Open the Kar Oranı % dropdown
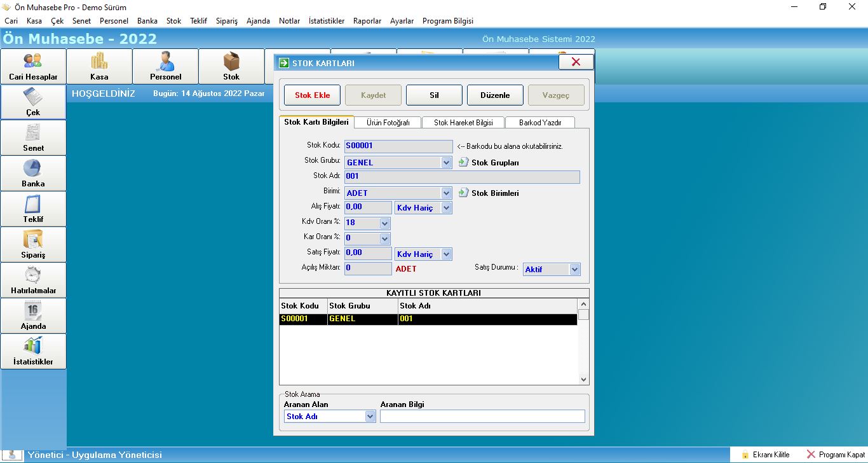The height and width of the screenshot is (463, 868). tap(384, 238)
